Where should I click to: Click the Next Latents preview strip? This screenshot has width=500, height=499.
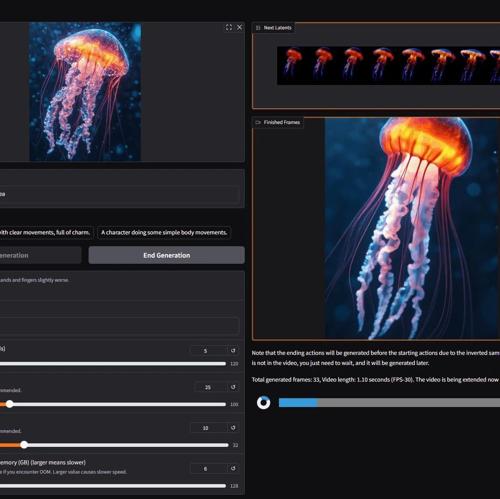pos(388,65)
